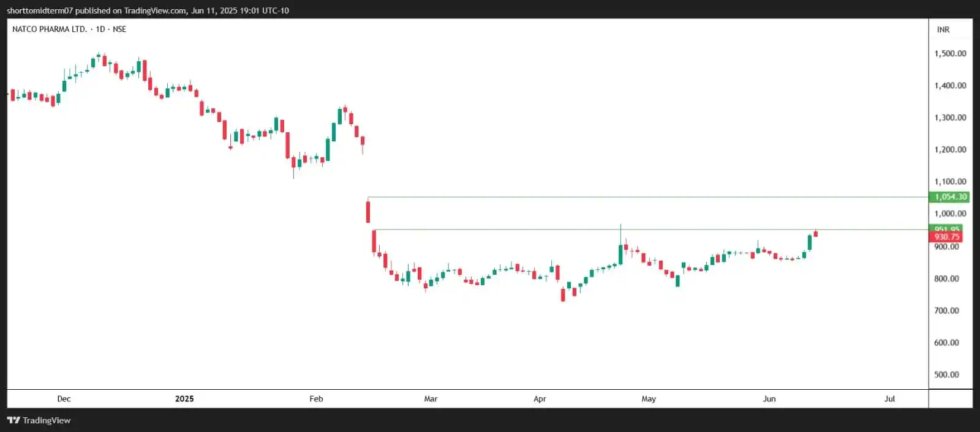Viewport: 980px width, 432px height.
Task: Click the 1,400.00 price axis value
Action: 950,85
